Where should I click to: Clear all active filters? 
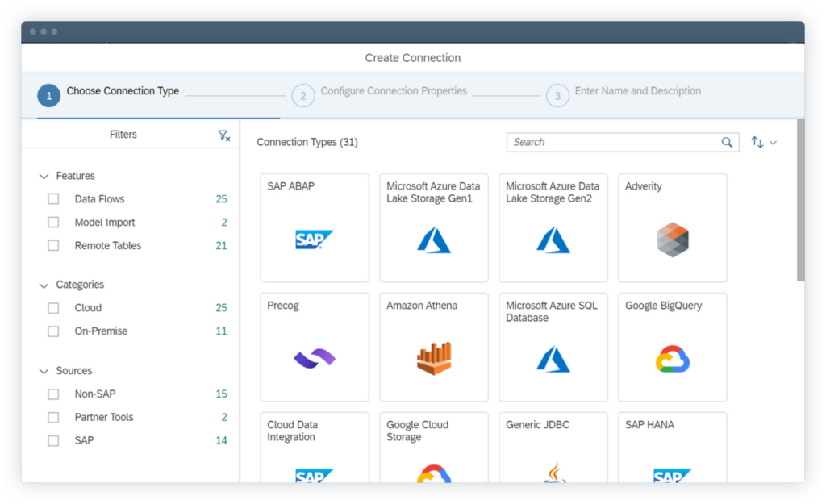point(224,134)
